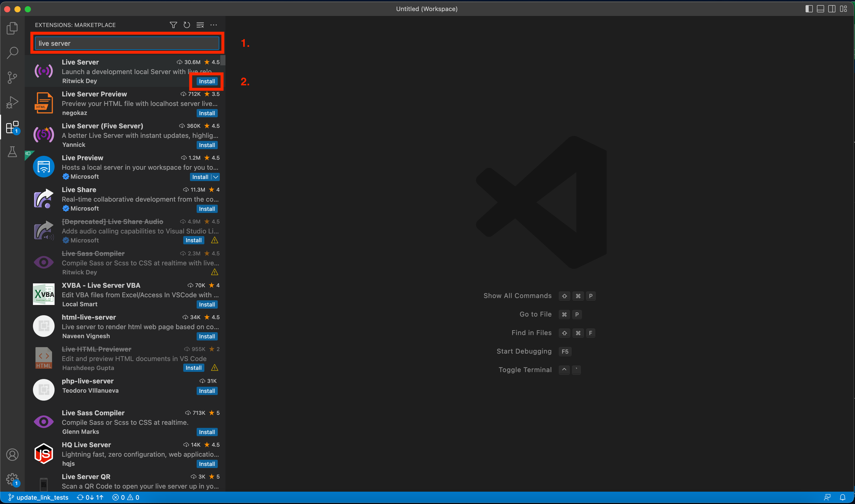Install php-live-server extension

207,391
